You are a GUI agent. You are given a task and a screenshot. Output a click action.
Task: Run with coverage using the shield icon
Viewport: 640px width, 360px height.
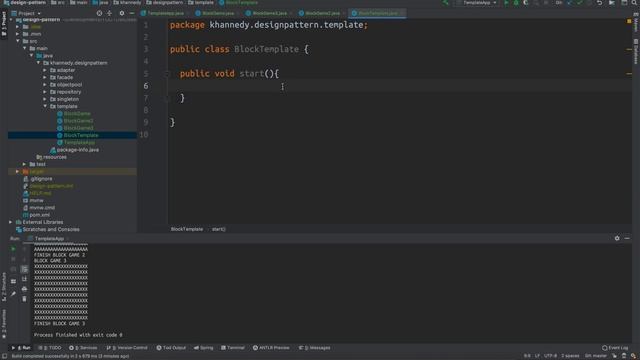(526, 3)
